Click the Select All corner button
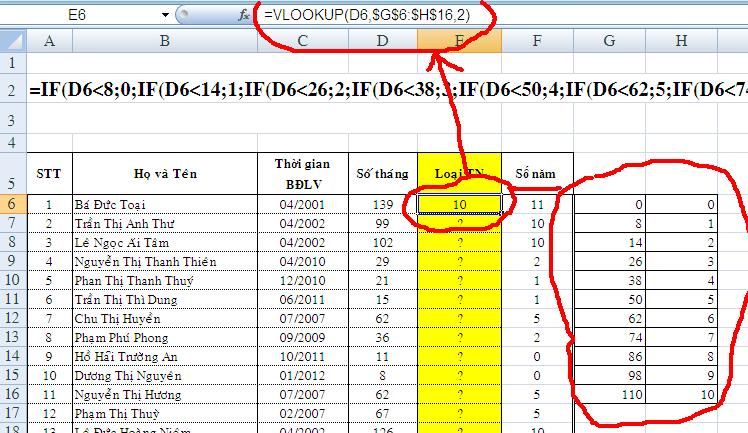This screenshot has width=748, height=433. (13, 41)
